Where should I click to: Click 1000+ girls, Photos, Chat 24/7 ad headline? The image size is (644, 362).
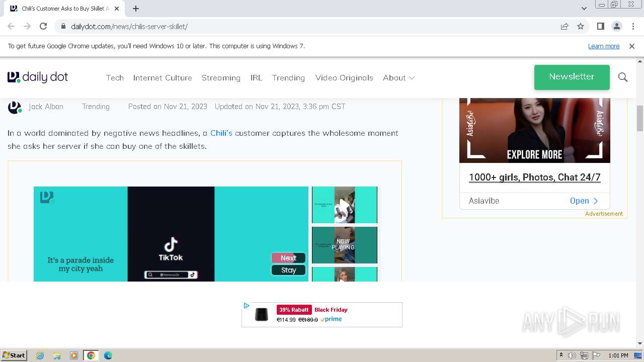pyautogui.click(x=535, y=177)
